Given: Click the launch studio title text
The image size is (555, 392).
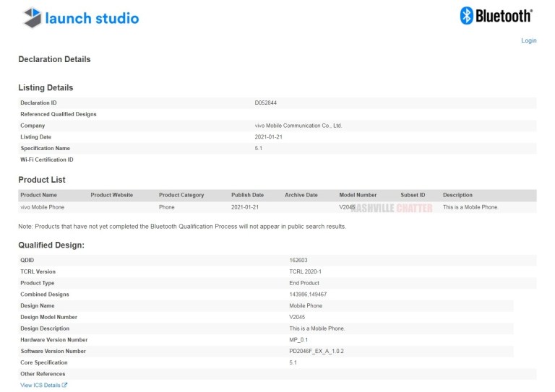Looking at the screenshot, I should tap(92, 18).
